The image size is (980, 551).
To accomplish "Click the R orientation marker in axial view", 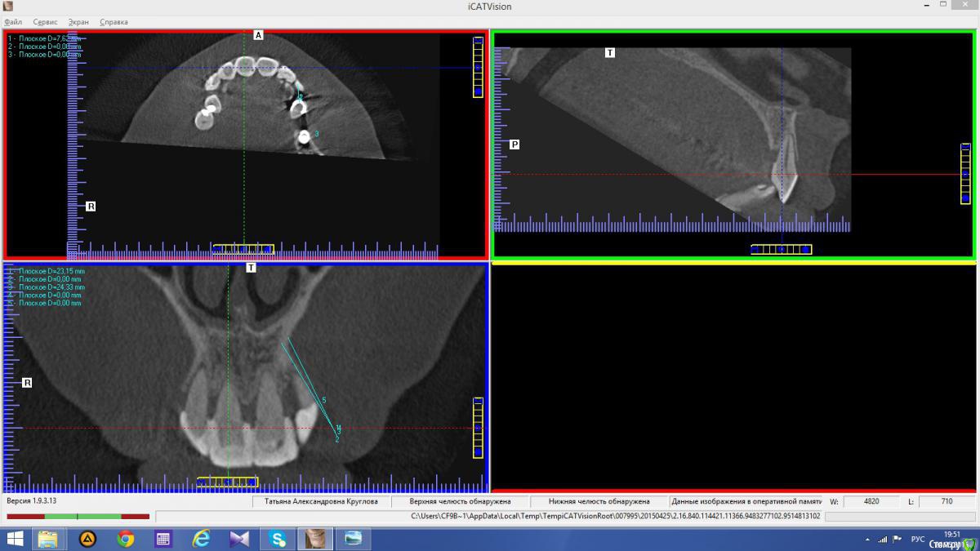I will click(x=91, y=207).
